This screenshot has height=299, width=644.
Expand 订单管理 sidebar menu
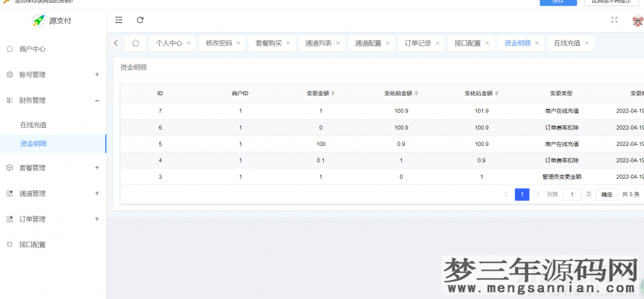(53, 219)
